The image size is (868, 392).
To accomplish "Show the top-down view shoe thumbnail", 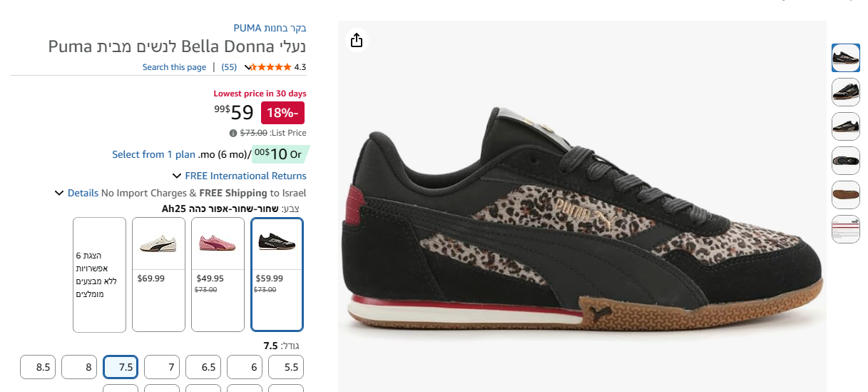I will point(846,161).
